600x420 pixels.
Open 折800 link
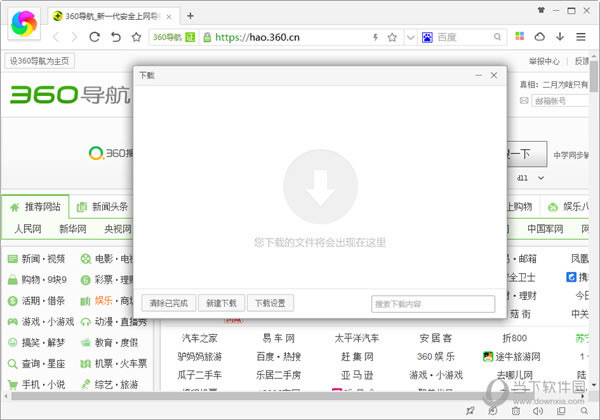click(514, 338)
